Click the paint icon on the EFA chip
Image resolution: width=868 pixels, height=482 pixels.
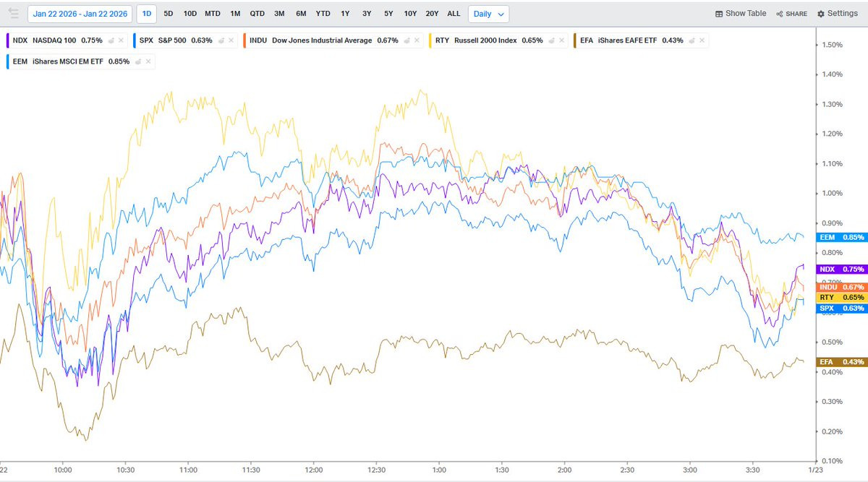click(x=691, y=40)
